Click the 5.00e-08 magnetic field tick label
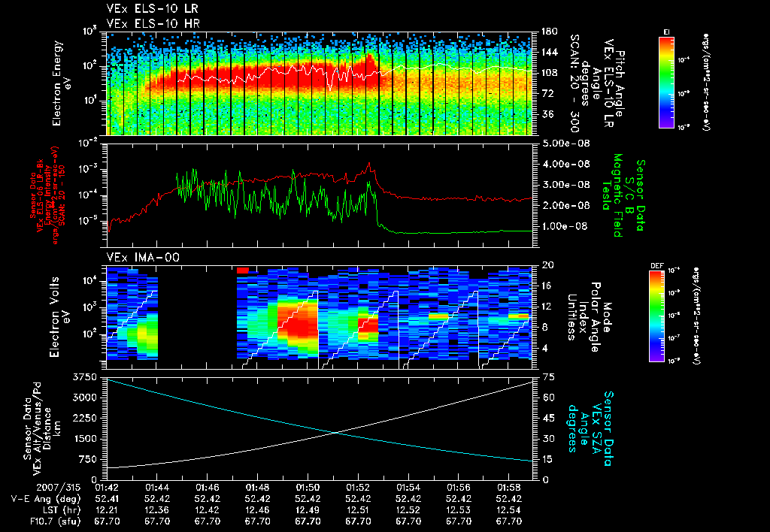Screen dimensions: 770x532 click(x=566, y=144)
